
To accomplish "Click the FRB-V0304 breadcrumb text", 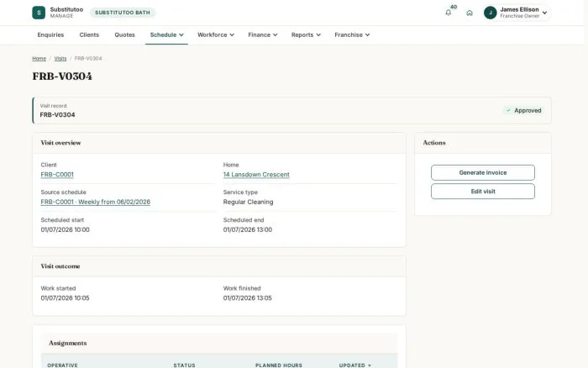I will coord(88,59).
